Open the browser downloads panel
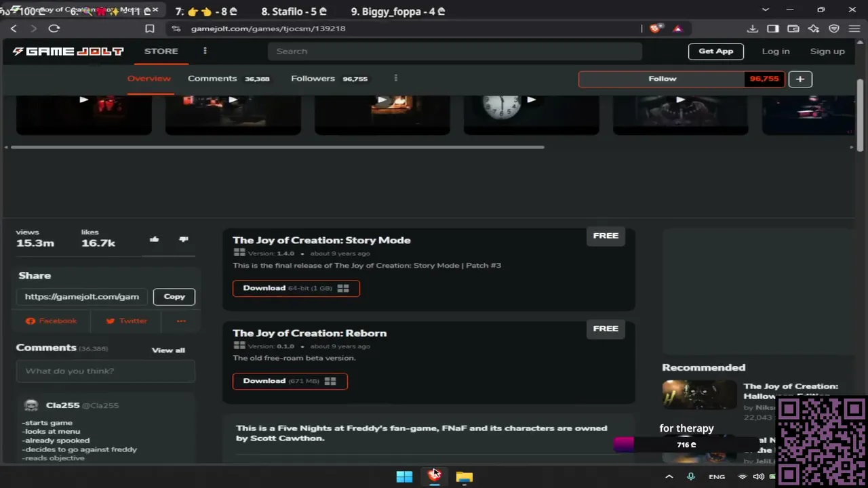 (x=753, y=28)
